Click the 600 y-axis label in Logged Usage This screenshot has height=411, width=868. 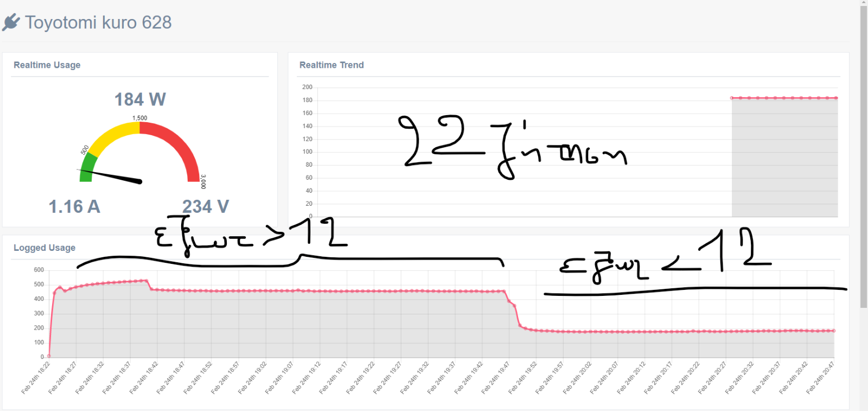39,270
